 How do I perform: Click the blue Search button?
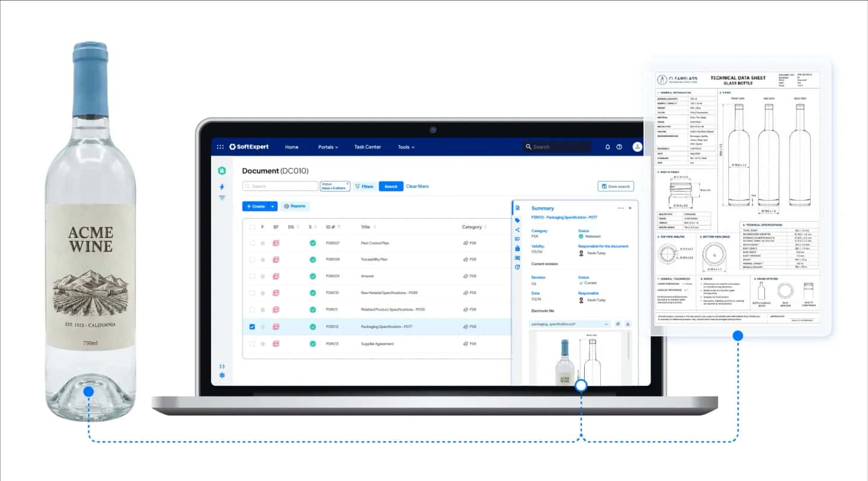coord(391,186)
